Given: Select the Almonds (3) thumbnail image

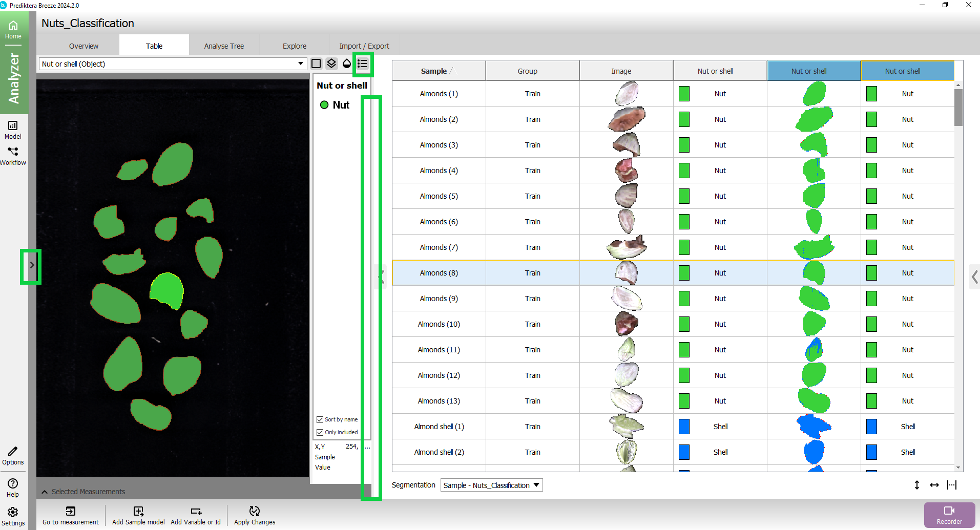Looking at the screenshot, I should (626, 145).
